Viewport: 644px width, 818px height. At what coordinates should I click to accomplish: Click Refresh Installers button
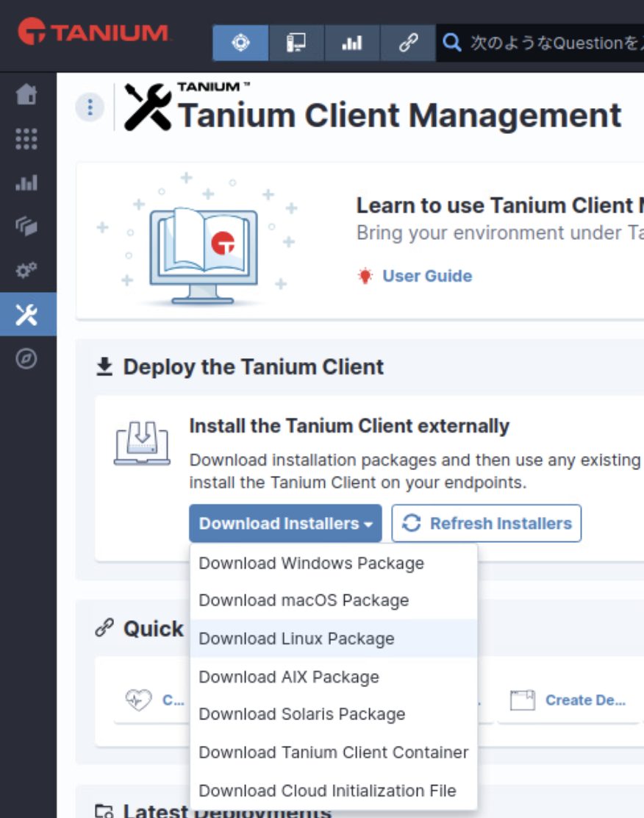[487, 523]
